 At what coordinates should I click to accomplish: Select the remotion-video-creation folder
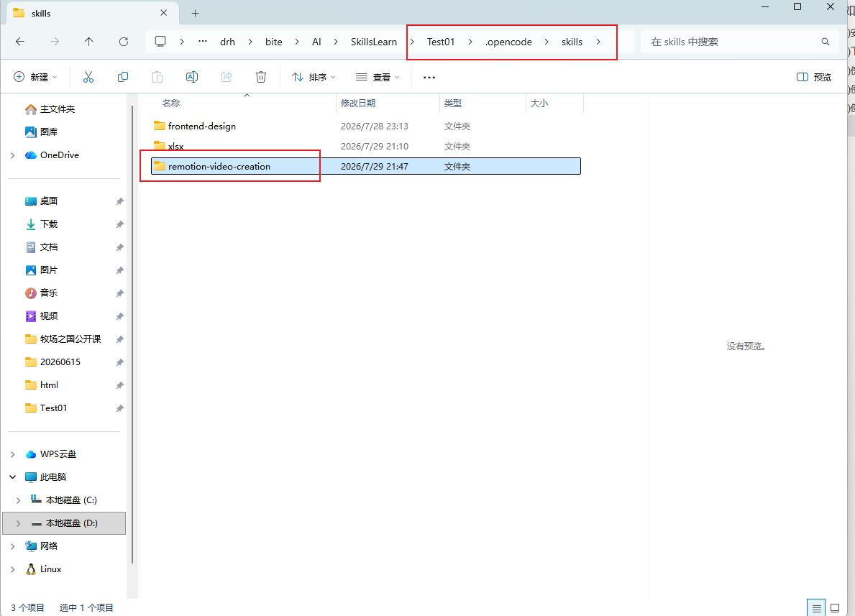pos(366,166)
